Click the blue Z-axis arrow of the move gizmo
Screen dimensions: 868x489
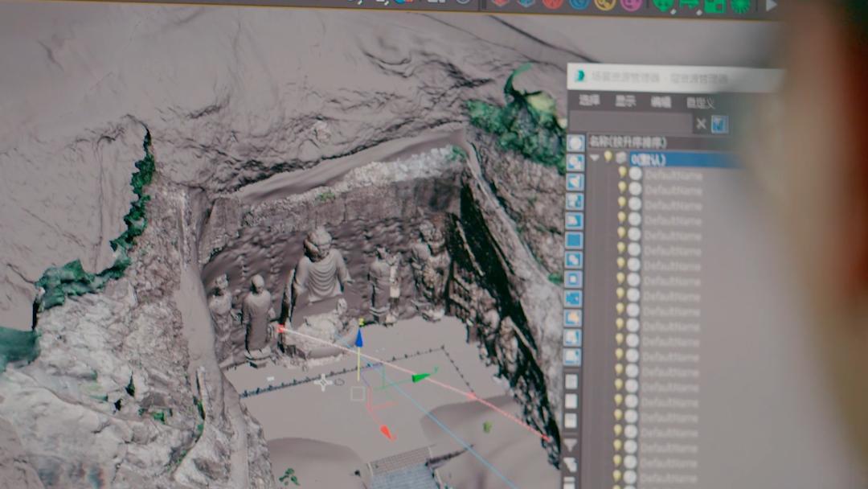[358, 339]
